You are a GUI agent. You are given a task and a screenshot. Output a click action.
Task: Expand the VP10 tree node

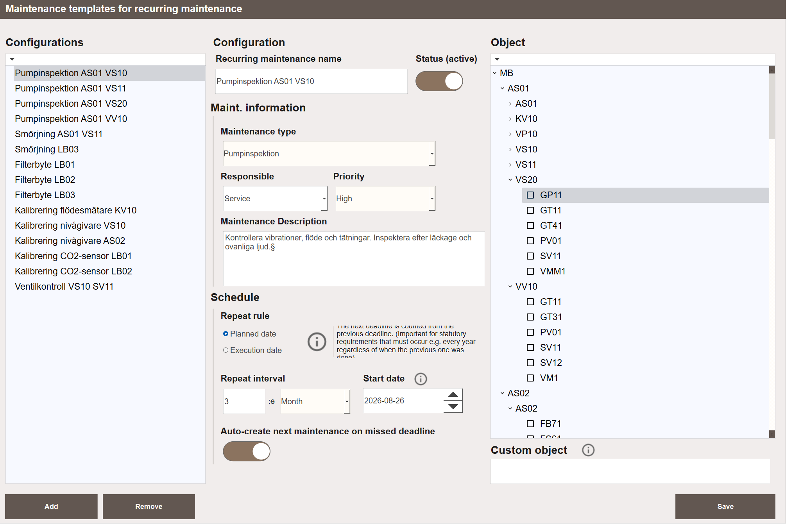[x=510, y=134]
